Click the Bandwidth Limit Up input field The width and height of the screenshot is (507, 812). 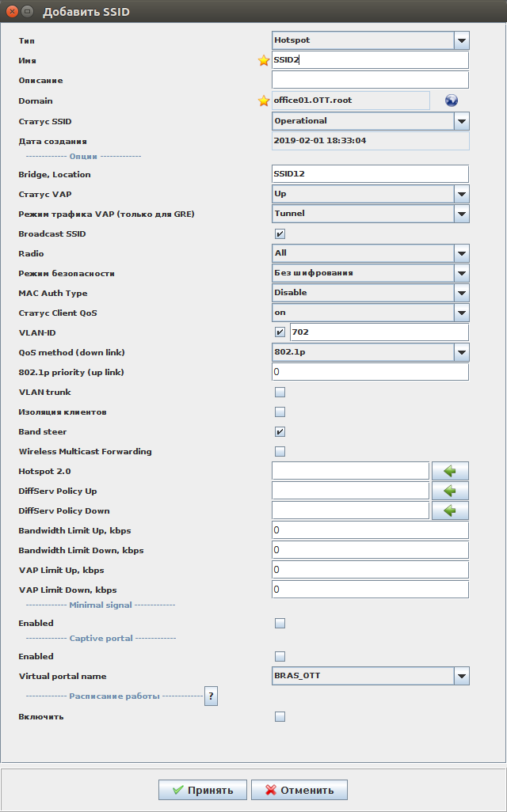point(370,530)
